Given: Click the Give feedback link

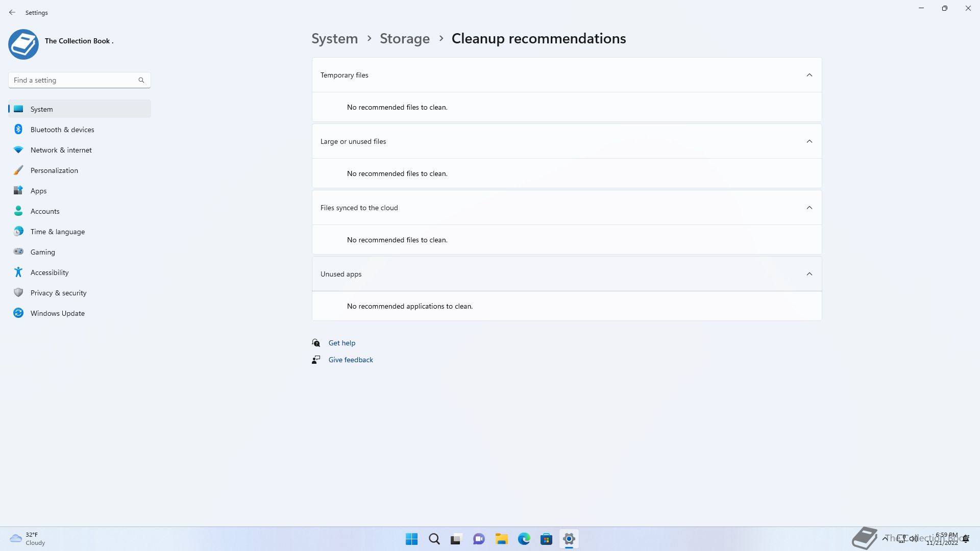Looking at the screenshot, I should [351, 360].
